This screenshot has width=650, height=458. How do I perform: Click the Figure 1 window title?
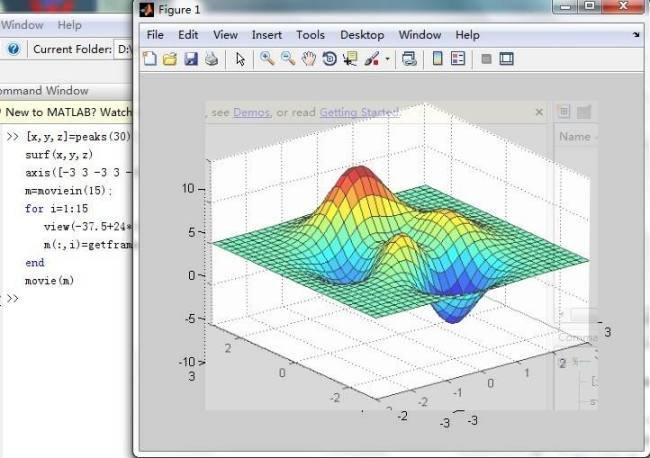(x=179, y=10)
